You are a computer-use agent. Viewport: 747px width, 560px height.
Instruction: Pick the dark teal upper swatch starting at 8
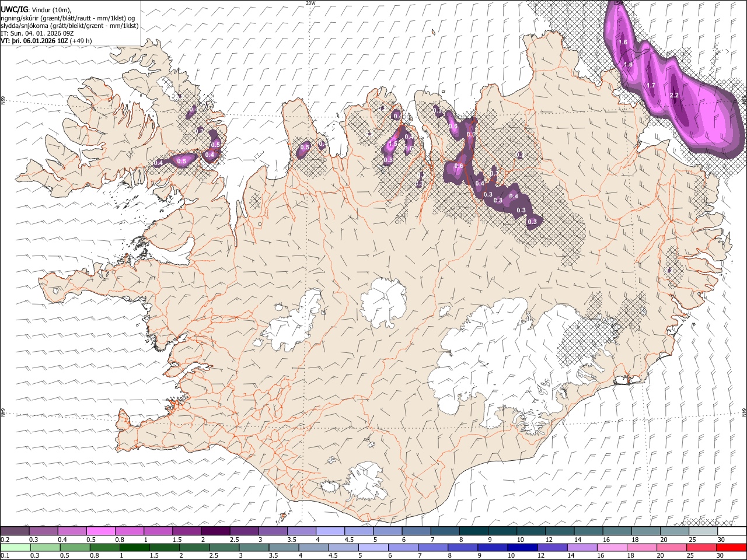click(x=473, y=531)
